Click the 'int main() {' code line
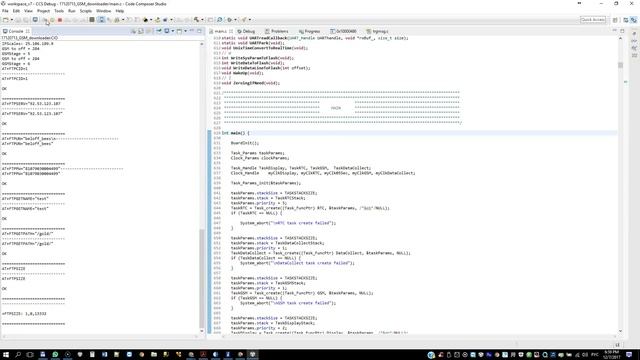640x360 pixels. (236, 133)
